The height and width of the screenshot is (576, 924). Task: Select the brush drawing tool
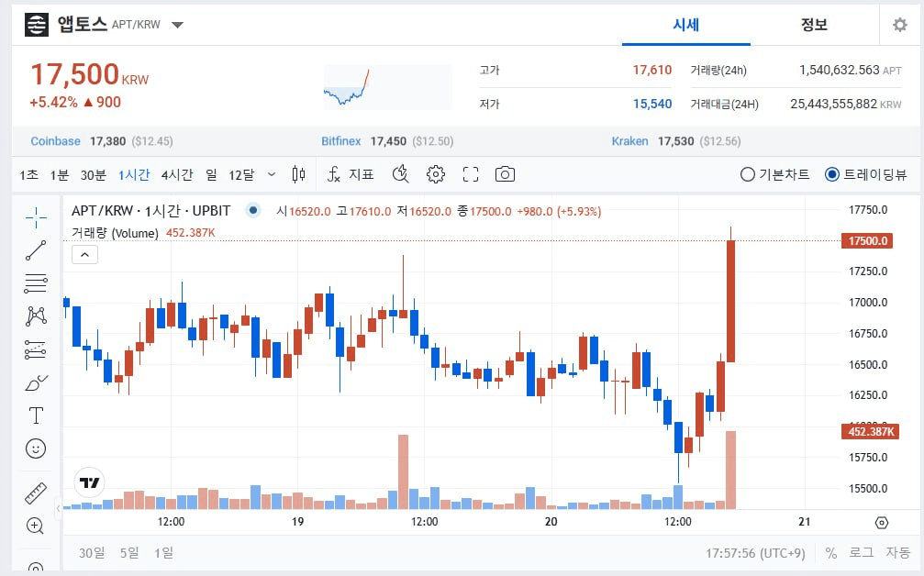click(36, 382)
